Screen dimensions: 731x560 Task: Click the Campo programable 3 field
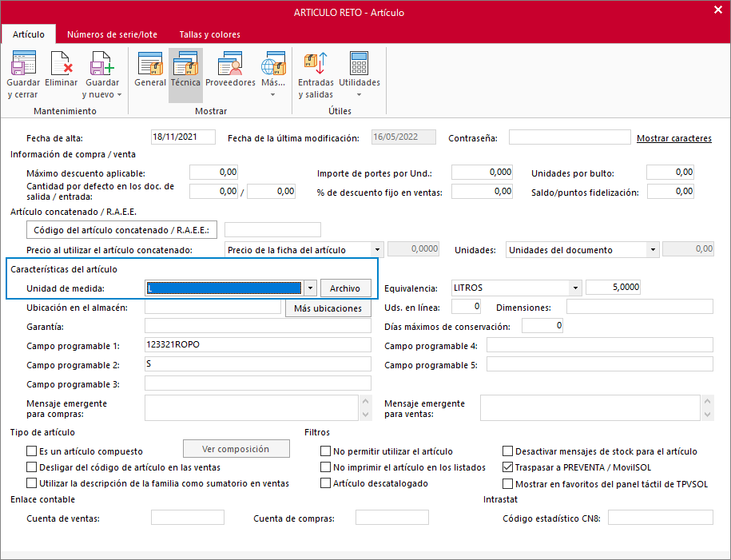coord(258,383)
